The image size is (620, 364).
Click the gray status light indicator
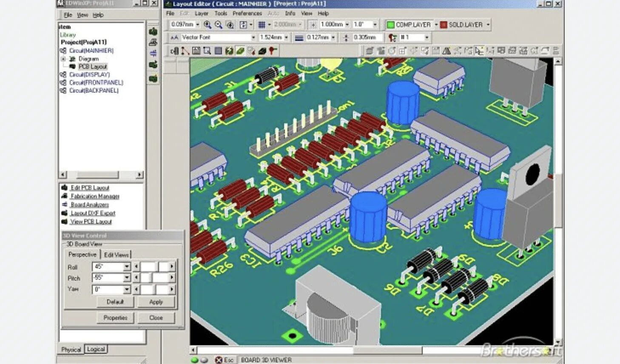[x=204, y=360]
